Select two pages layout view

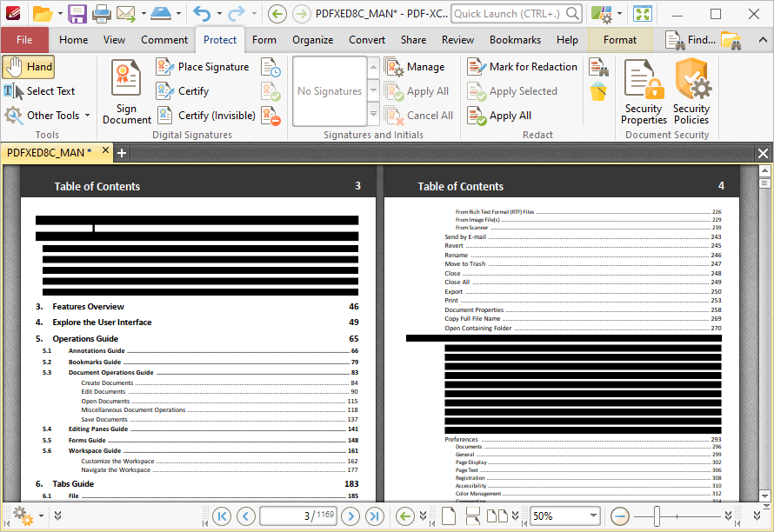point(497,516)
